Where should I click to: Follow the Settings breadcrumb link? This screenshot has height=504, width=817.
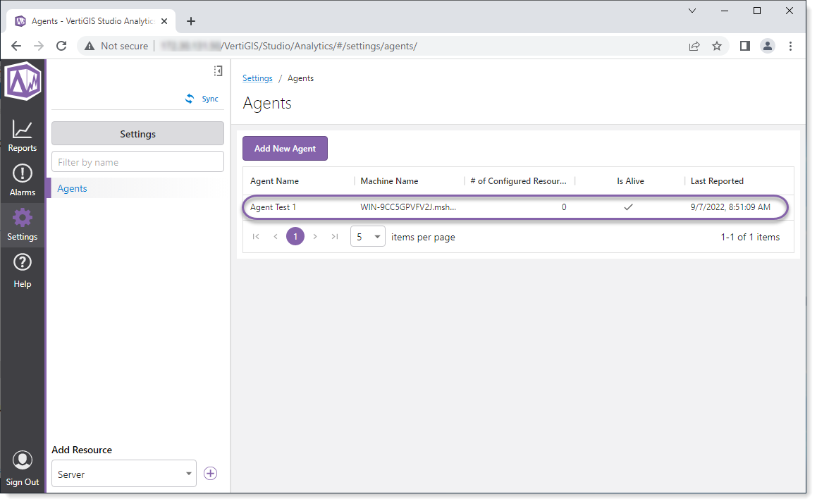click(x=257, y=78)
